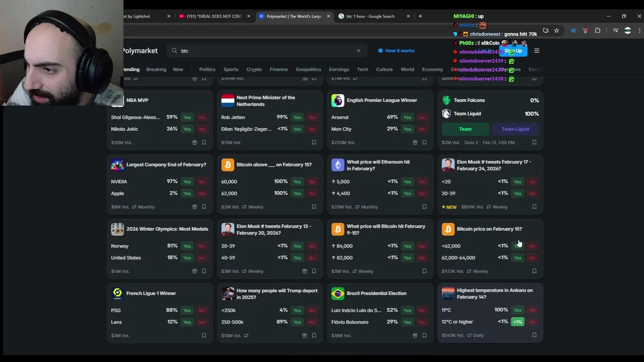Open the Earnings category
Image resolution: width=644 pixels, height=362 pixels.
(339, 69)
